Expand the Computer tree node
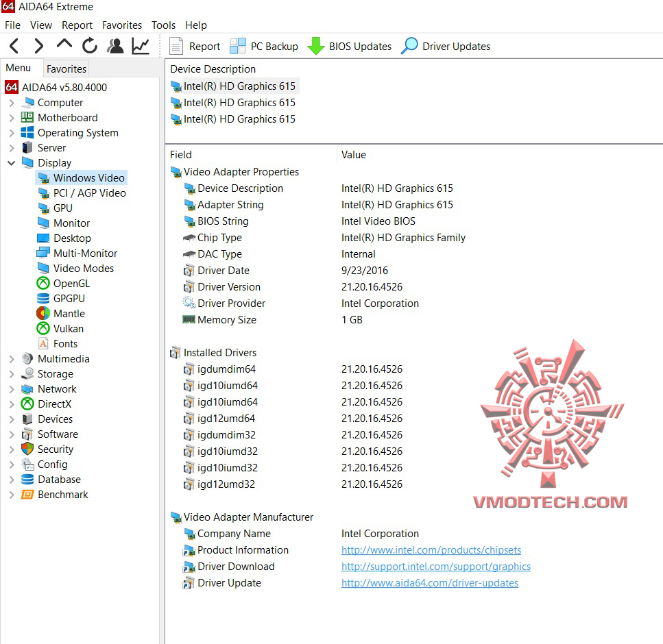The image size is (663, 644). coord(12,103)
